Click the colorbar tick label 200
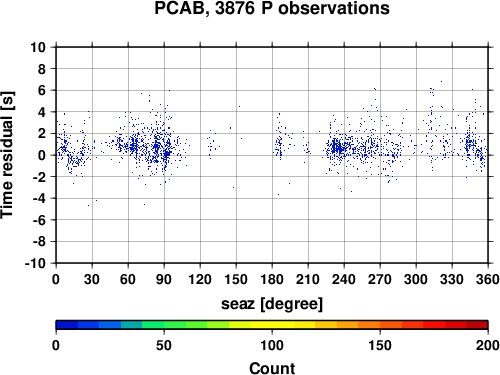The width and height of the screenshot is (500, 375). click(x=488, y=345)
